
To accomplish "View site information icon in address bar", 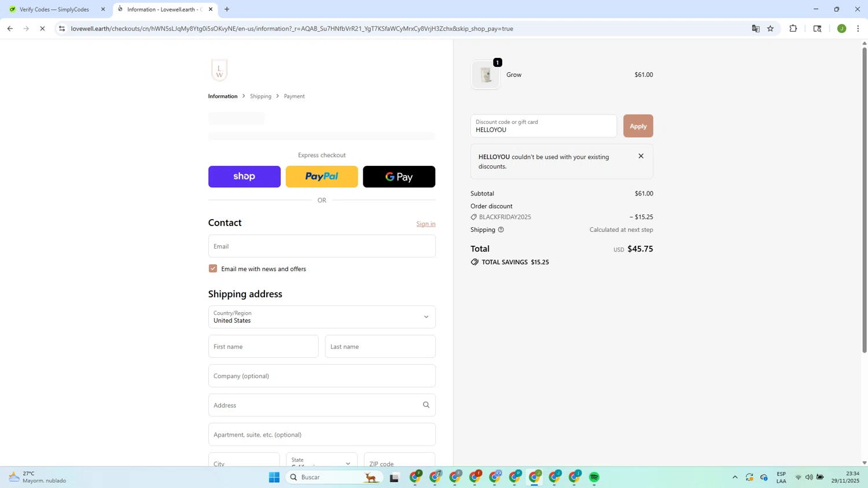I will pyautogui.click(x=62, y=28).
